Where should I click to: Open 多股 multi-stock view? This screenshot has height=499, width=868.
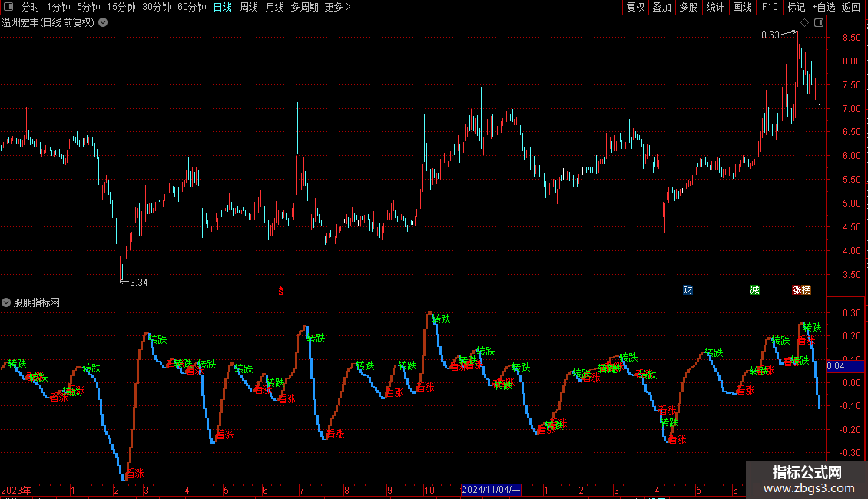pyautogui.click(x=689, y=7)
